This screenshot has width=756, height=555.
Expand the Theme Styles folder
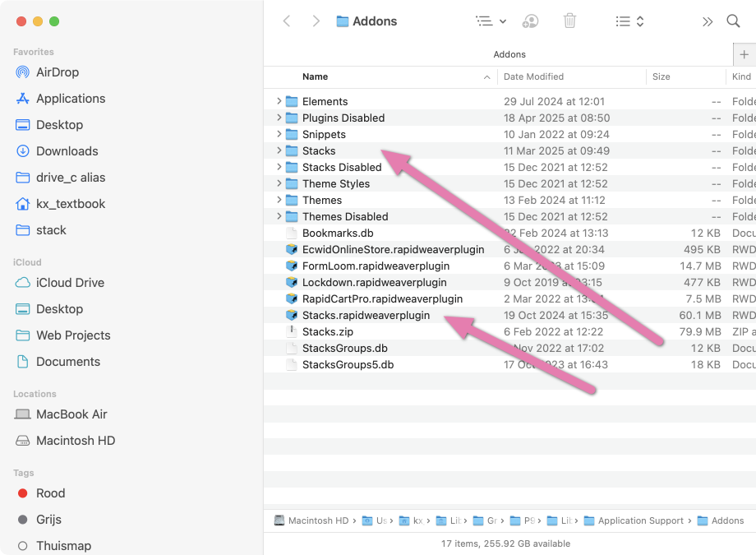point(279,183)
